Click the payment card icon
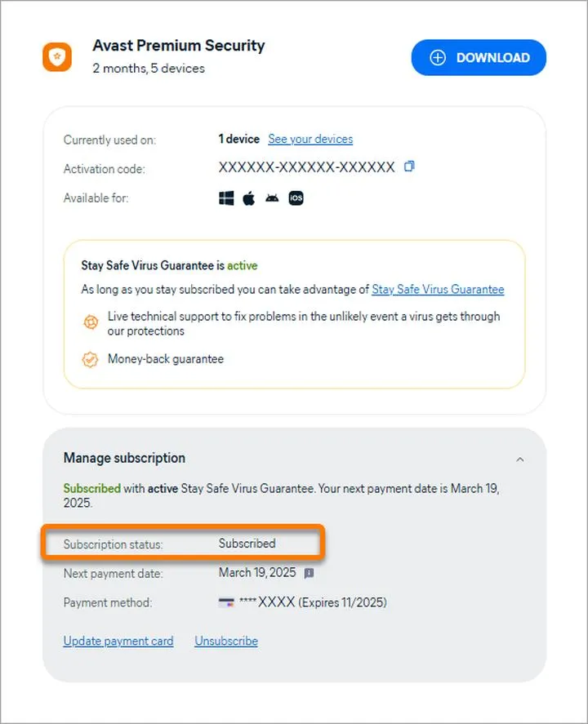588x724 pixels. pyautogui.click(x=226, y=603)
